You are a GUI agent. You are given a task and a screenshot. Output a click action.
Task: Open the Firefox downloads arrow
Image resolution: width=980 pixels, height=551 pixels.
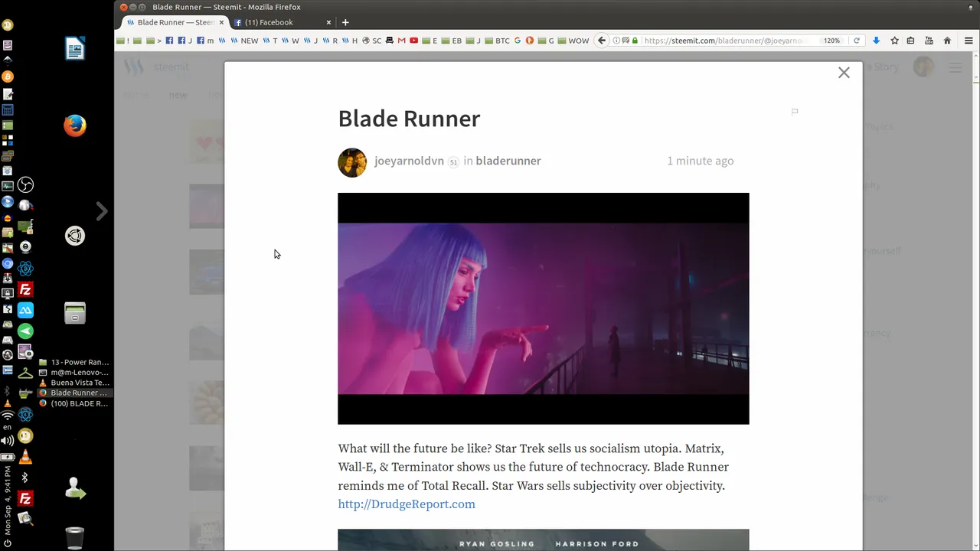[x=877, y=41]
